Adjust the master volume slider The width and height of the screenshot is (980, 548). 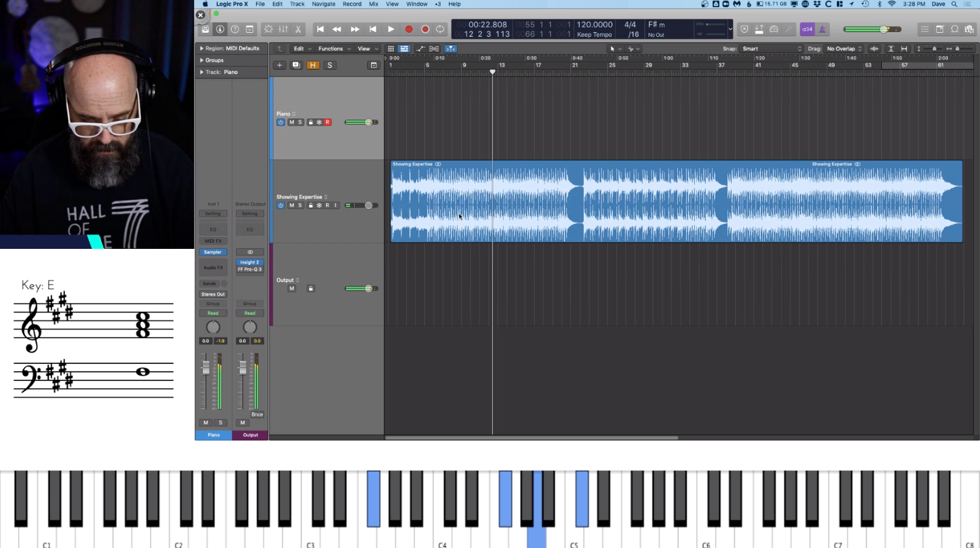[x=872, y=29]
